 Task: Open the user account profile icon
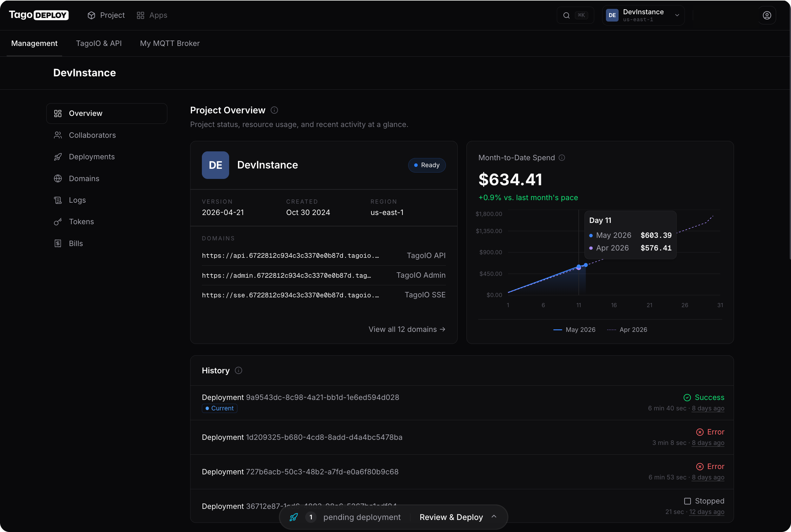pos(767,15)
